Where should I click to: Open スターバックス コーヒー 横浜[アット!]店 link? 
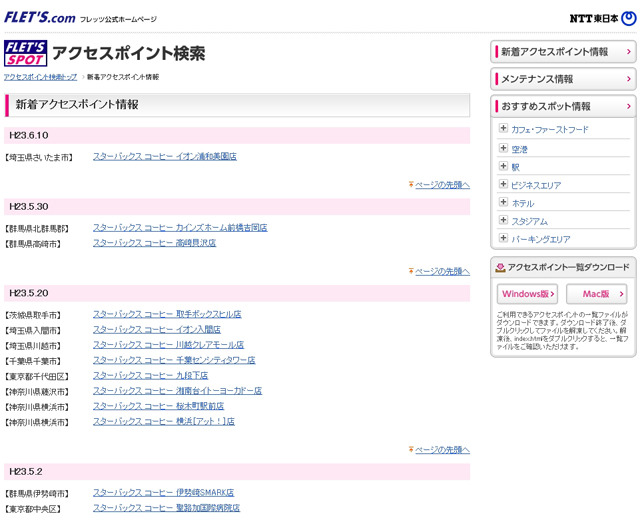point(164,421)
